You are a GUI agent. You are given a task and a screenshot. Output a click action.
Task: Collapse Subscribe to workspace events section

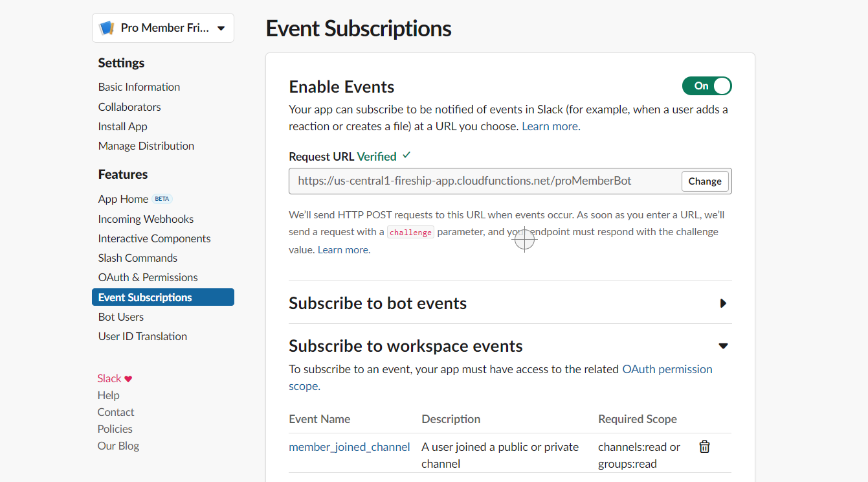point(406,345)
